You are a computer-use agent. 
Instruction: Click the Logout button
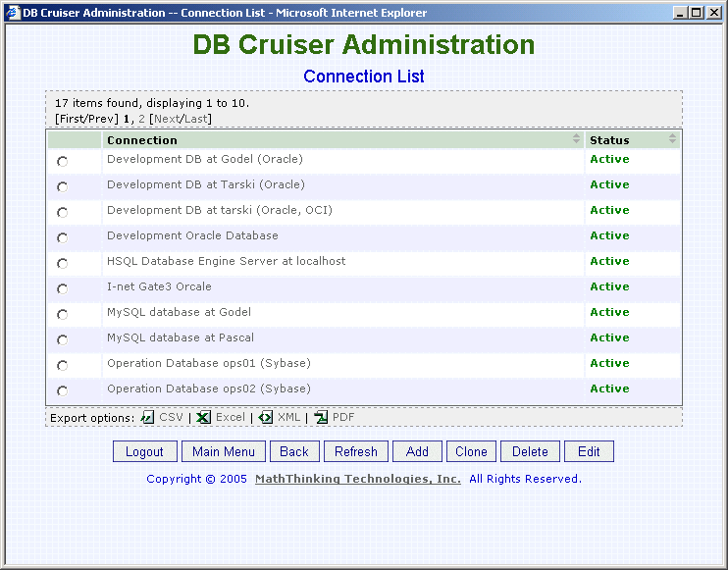(x=145, y=451)
